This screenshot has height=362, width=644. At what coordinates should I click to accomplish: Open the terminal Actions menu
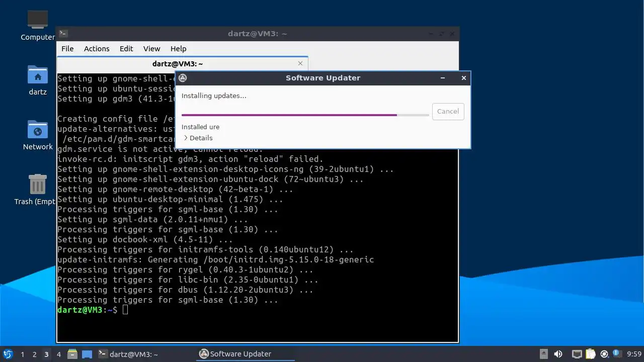tap(97, 49)
